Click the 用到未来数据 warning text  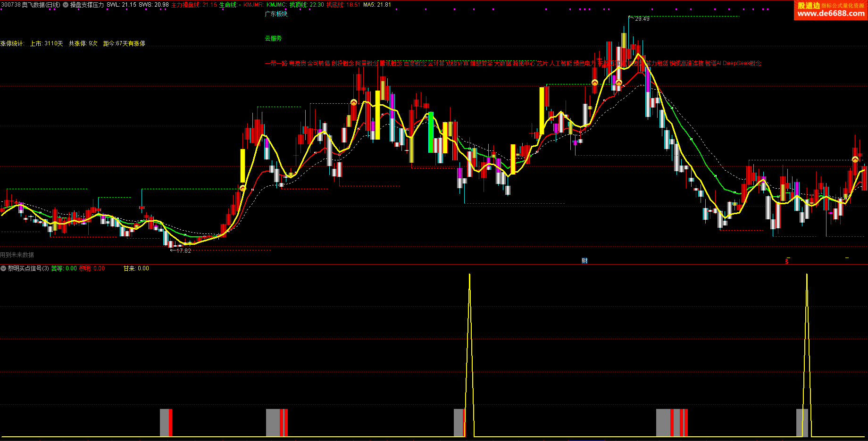pos(17,255)
